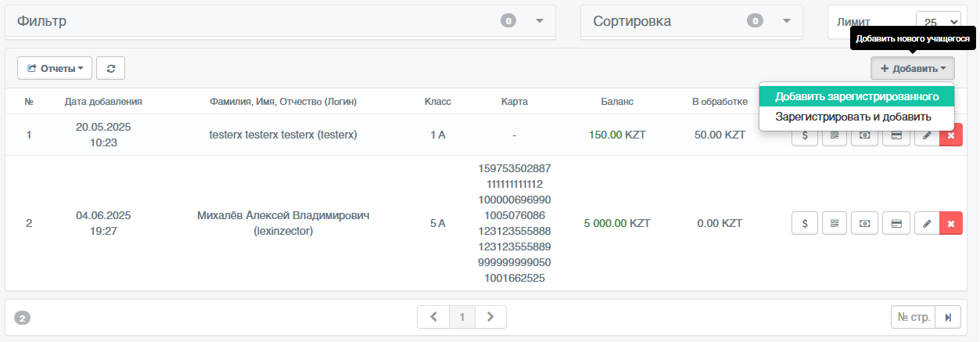Click card number 123123555889
The height and width of the screenshot is (342, 980).
tap(515, 247)
